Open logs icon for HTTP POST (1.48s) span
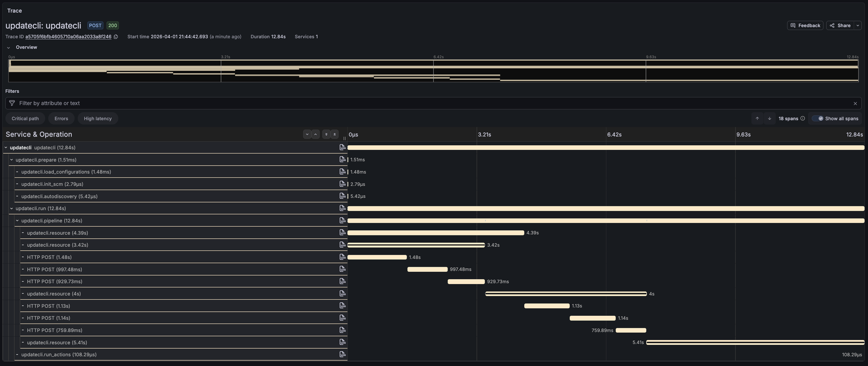This screenshot has height=366, width=868. pos(343,257)
